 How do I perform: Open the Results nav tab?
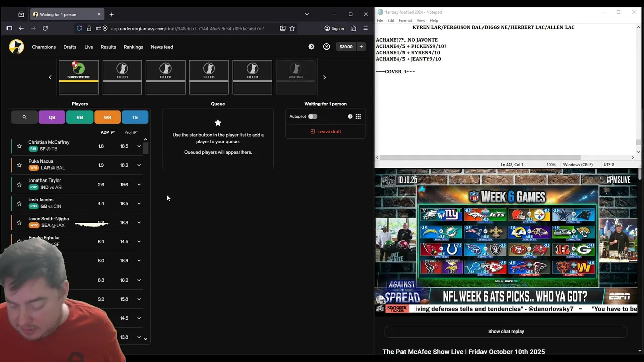[x=108, y=47]
